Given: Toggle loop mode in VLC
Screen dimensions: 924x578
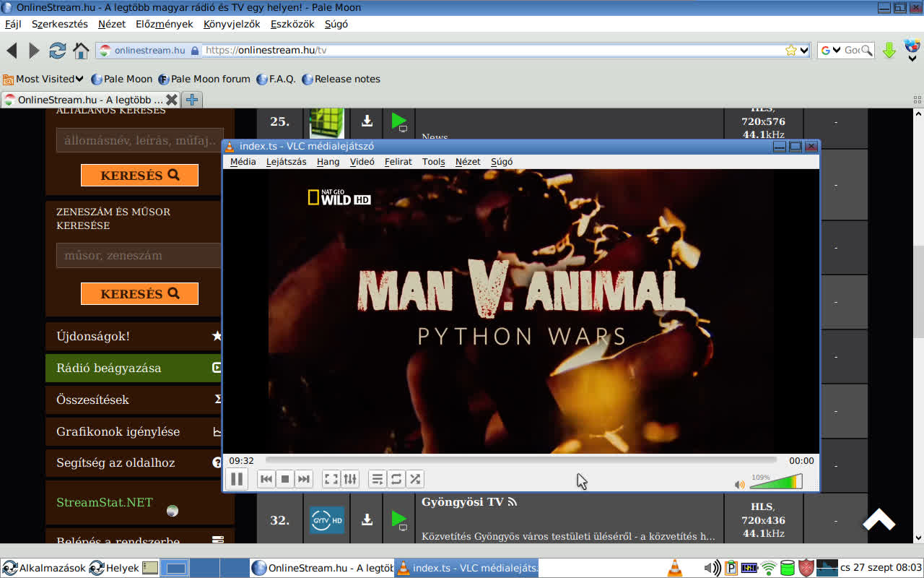Looking at the screenshot, I should pos(396,478).
